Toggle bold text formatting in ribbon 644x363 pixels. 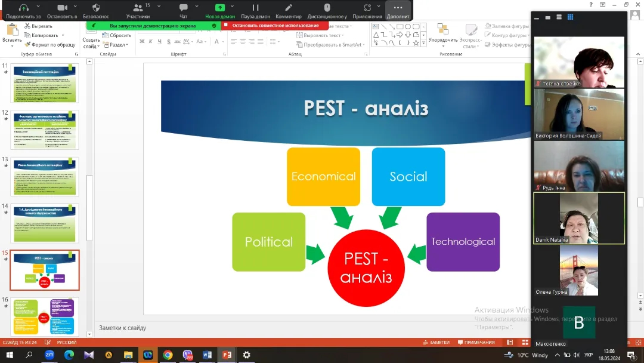coord(142,42)
